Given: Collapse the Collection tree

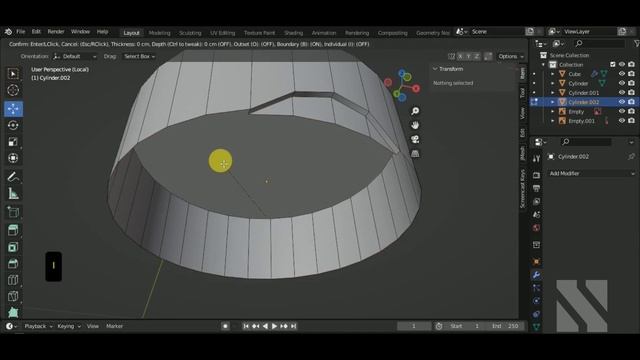Looking at the screenshot, I should [543, 64].
